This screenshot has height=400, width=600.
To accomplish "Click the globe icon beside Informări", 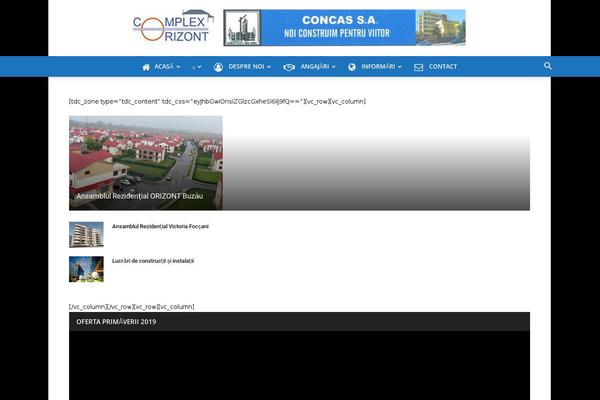I will tap(352, 67).
